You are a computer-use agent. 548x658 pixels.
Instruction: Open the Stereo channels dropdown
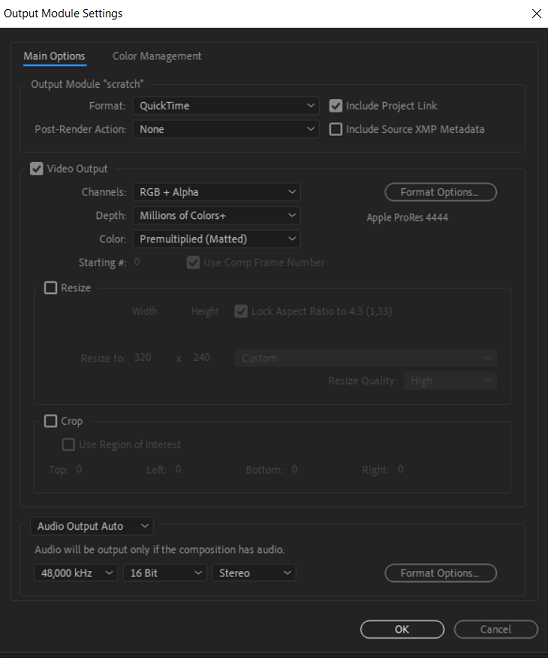(254, 573)
